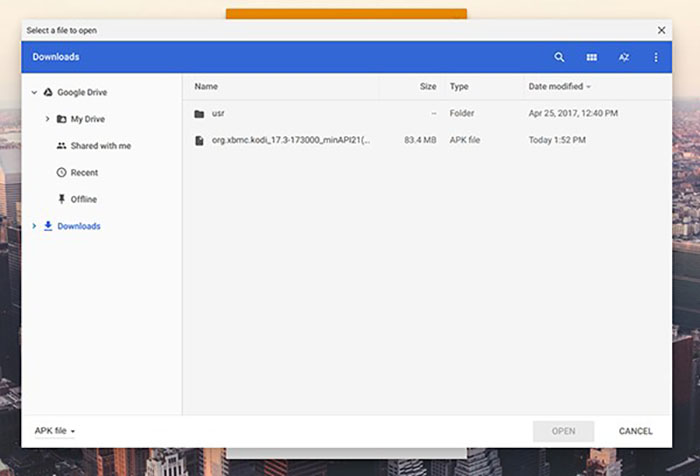Collapse the Google Drive tree section
Viewport: 700px width, 476px height.
(x=34, y=92)
